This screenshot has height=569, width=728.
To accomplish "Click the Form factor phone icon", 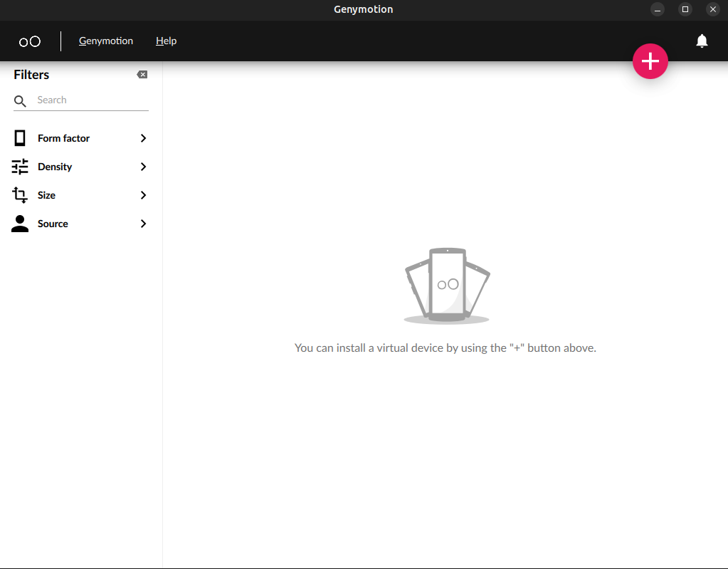I will tap(20, 138).
